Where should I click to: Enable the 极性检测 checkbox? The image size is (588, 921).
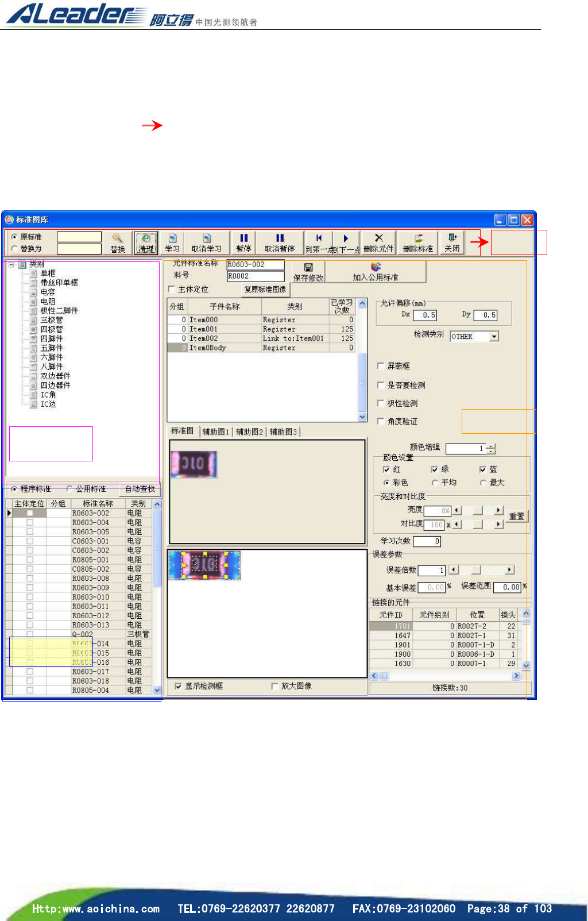380,403
